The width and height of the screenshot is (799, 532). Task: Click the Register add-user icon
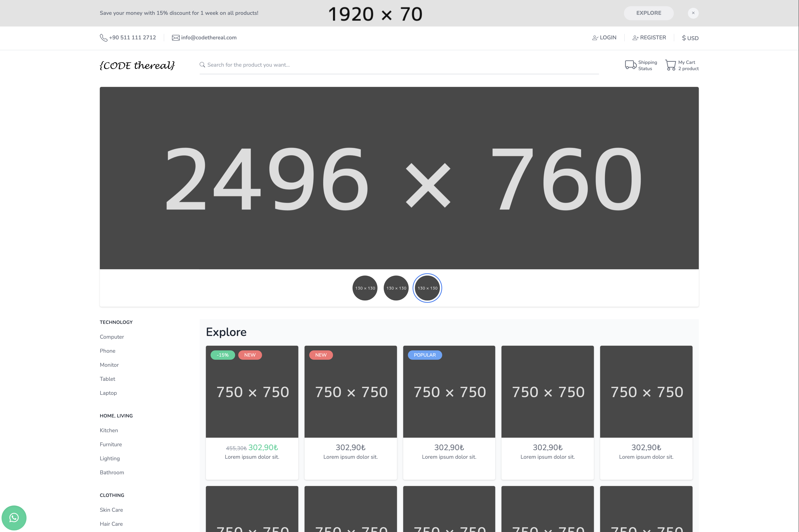pyautogui.click(x=635, y=38)
